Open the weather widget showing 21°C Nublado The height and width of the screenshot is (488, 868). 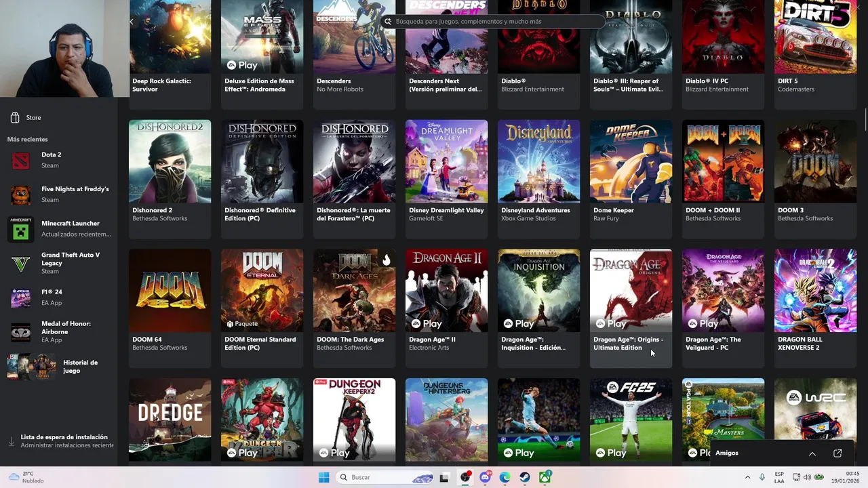[26, 477]
